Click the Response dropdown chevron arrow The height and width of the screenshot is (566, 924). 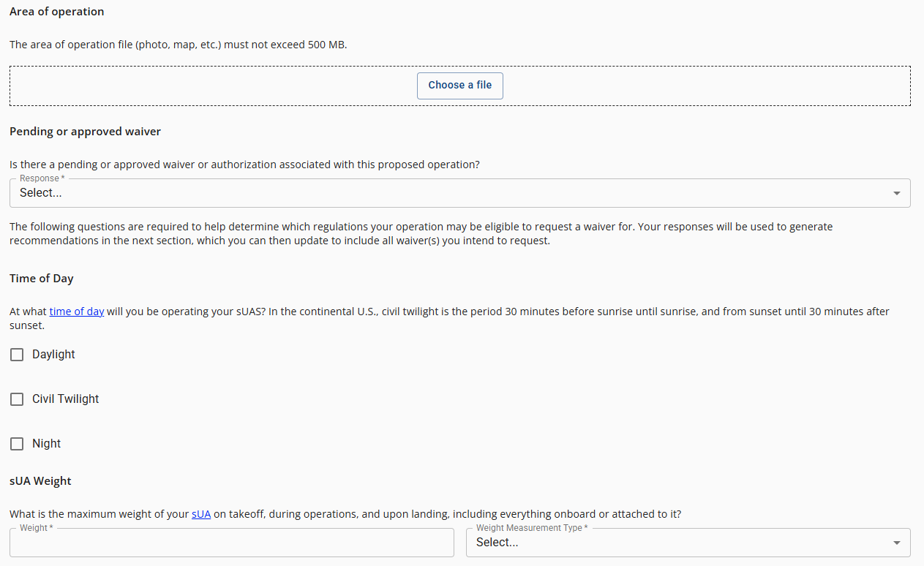click(x=897, y=192)
